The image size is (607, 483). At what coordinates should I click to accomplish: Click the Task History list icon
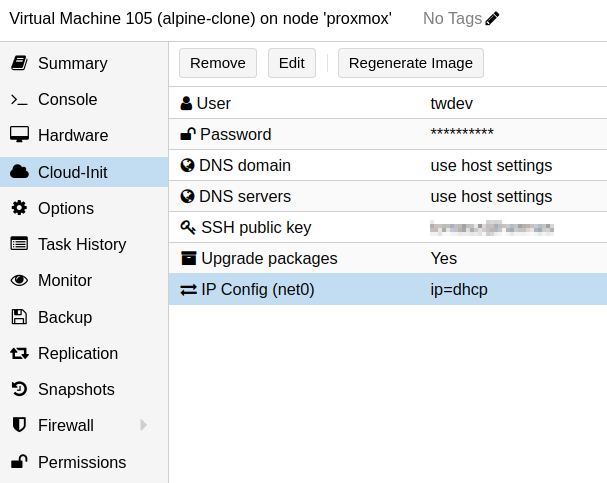tap(19, 244)
